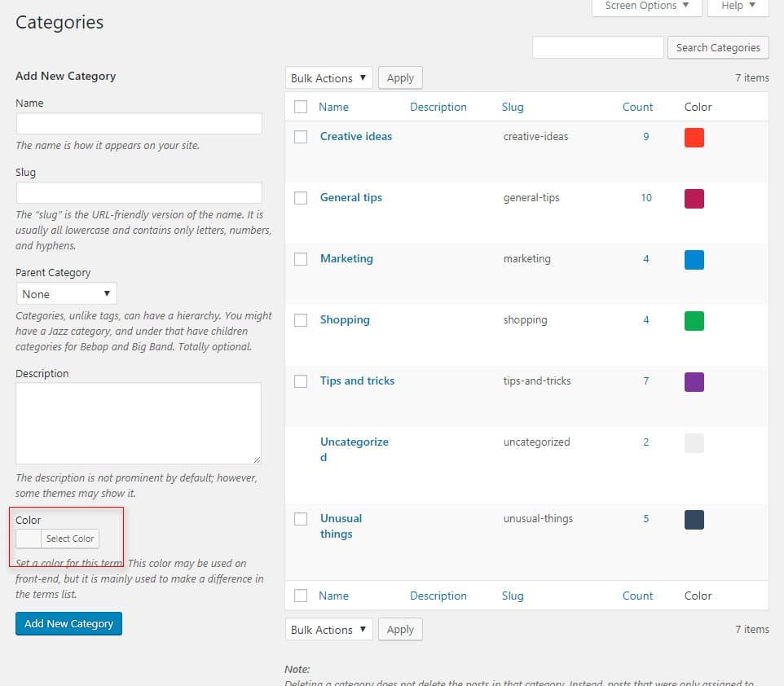Screen dimensions: 784x686
Task: Click the empty color preview beside Select Color
Action: [29, 539]
